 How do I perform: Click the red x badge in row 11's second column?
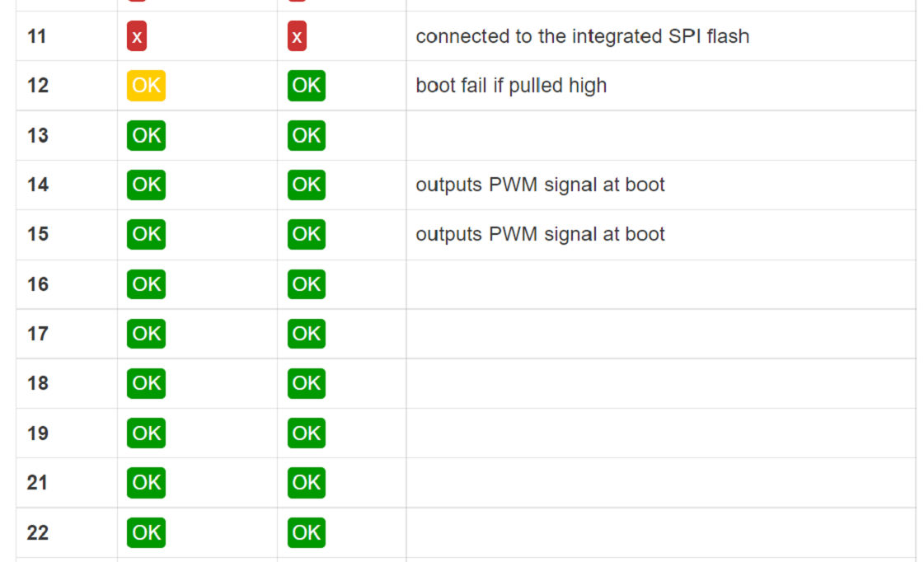[297, 36]
